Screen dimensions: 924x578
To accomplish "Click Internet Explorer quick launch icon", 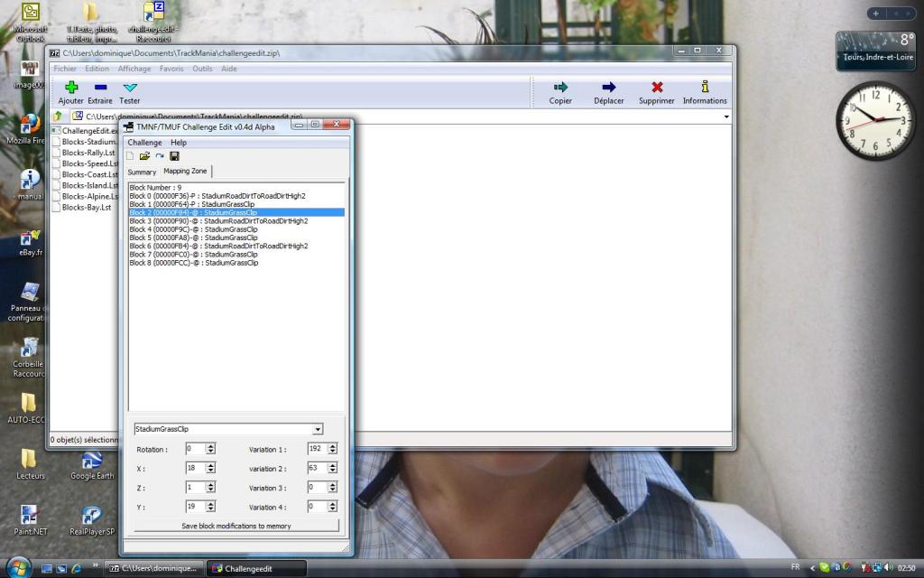I will tap(77, 569).
